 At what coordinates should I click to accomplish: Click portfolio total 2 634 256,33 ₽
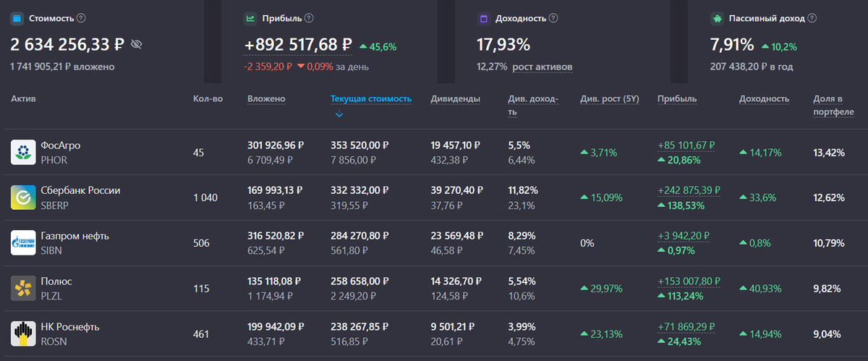pos(69,45)
